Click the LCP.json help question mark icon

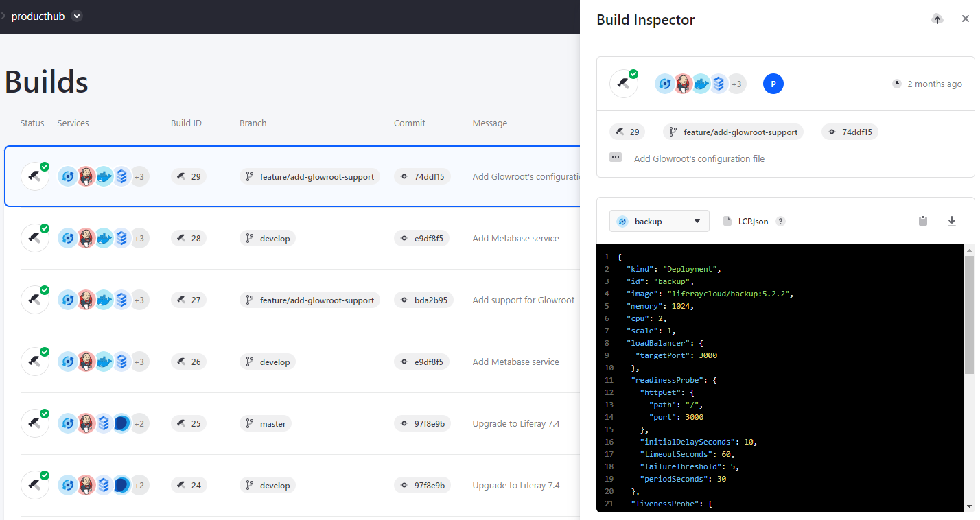tap(780, 222)
